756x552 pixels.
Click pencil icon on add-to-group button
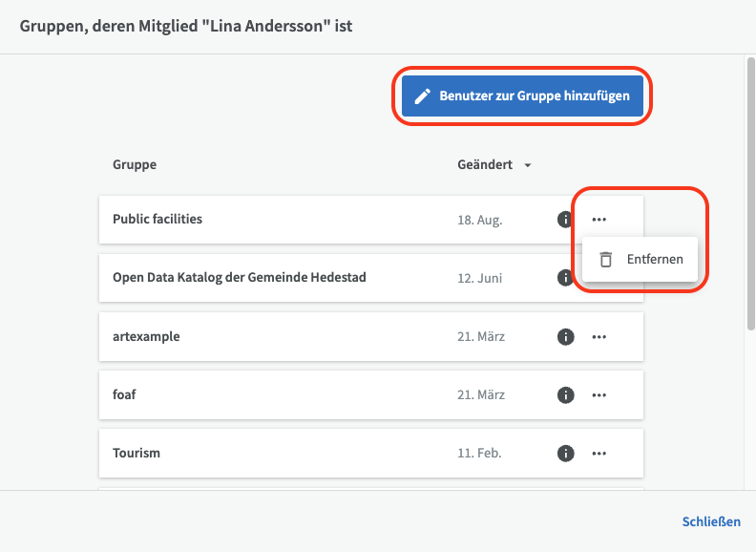(x=422, y=96)
